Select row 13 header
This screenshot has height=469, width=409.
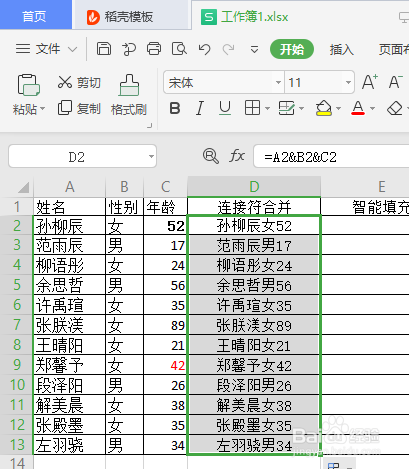point(17,445)
